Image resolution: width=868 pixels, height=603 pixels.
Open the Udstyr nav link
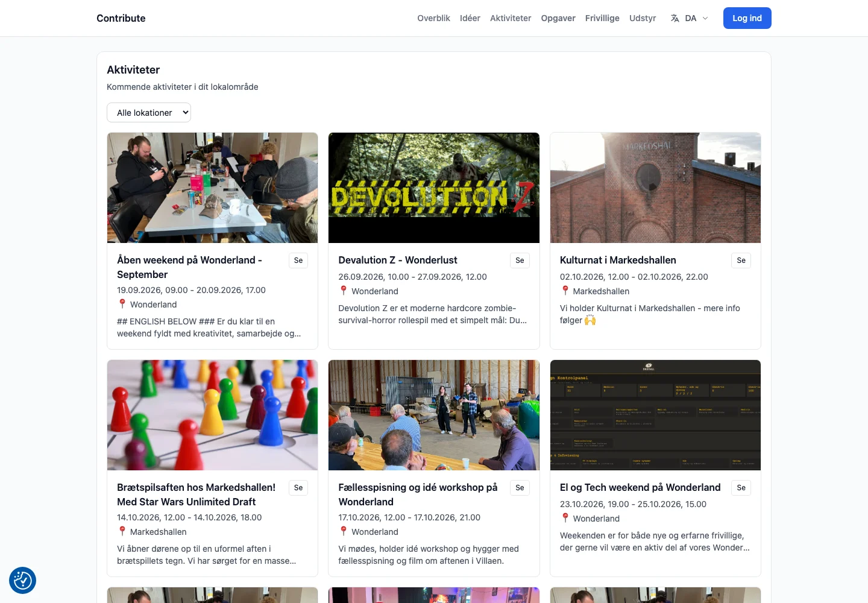tap(643, 18)
